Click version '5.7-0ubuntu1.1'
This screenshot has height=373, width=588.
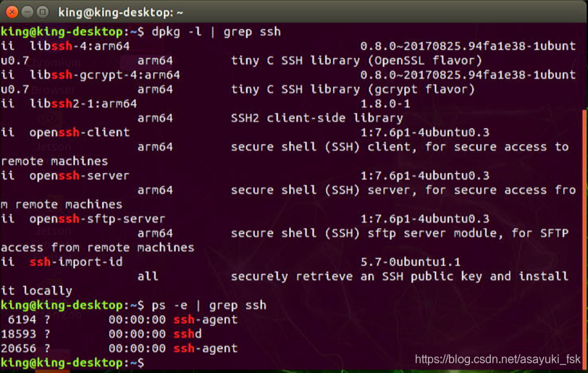click(411, 262)
